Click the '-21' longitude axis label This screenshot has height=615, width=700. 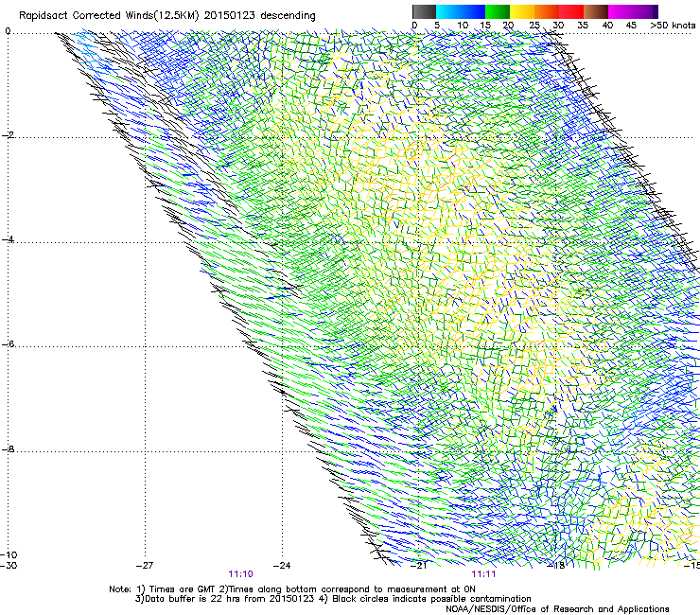coord(418,566)
